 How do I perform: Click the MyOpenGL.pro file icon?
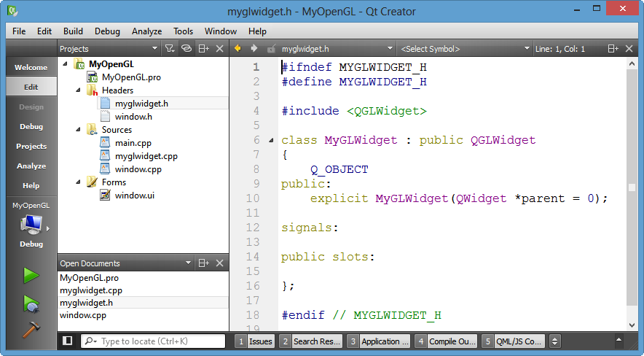pos(92,77)
